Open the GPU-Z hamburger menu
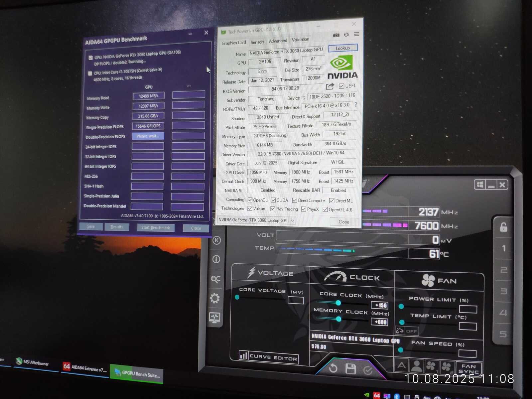Viewport: 532px width, 399px height. [357, 34]
